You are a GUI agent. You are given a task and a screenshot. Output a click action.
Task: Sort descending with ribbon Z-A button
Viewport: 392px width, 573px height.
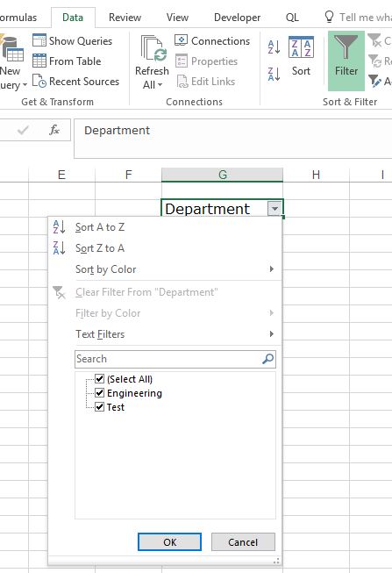point(274,74)
